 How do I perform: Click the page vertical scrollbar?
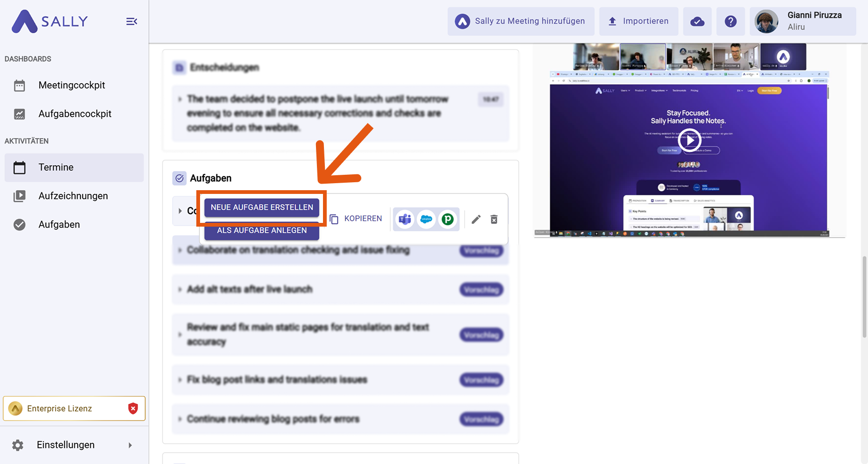tap(864, 296)
